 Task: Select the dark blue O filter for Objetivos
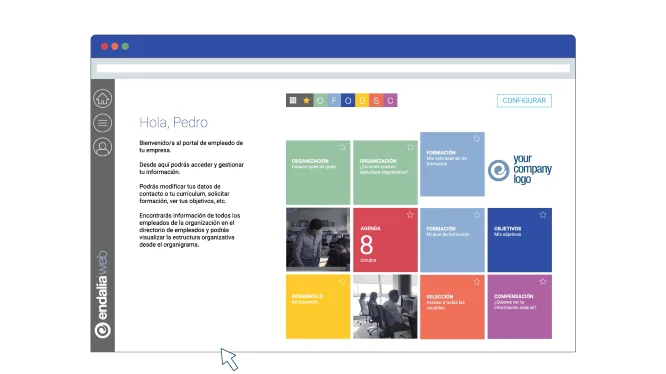pyautogui.click(x=348, y=100)
